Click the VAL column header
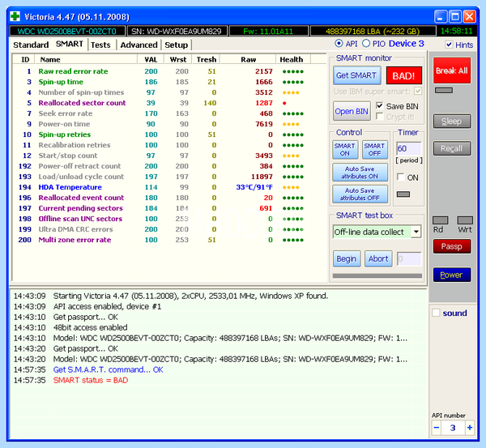486x448 pixels. click(x=151, y=59)
